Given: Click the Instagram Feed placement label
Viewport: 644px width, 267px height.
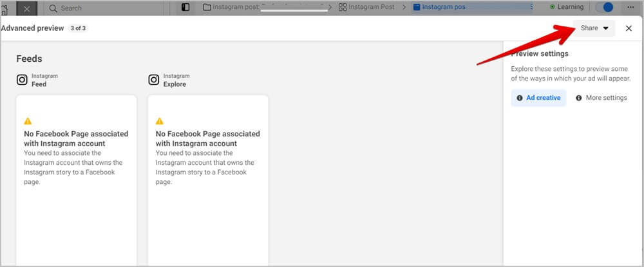Looking at the screenshot, I should (44, 80).
